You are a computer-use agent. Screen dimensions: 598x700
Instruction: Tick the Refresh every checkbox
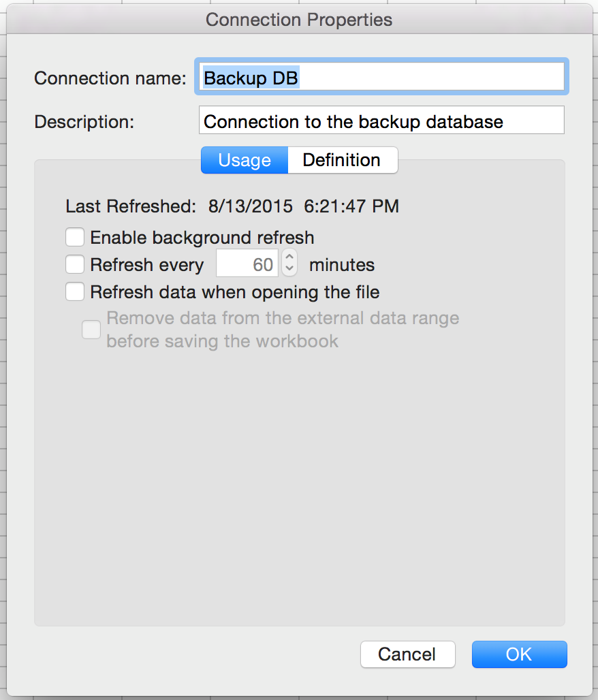point(75,264)
